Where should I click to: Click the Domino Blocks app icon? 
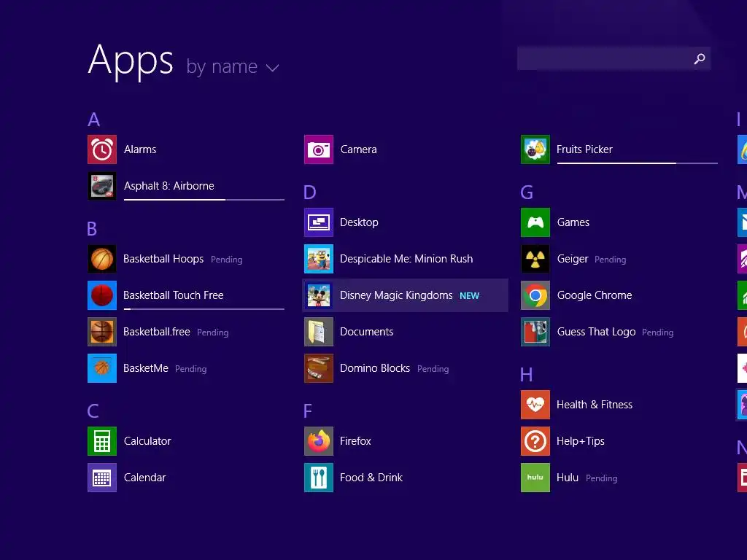[x=319, y=368]
